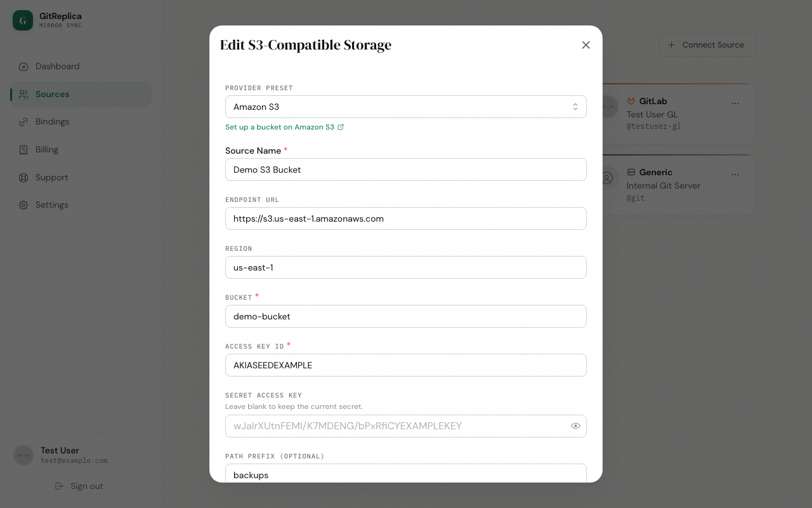Click the Sign out button

79,486
